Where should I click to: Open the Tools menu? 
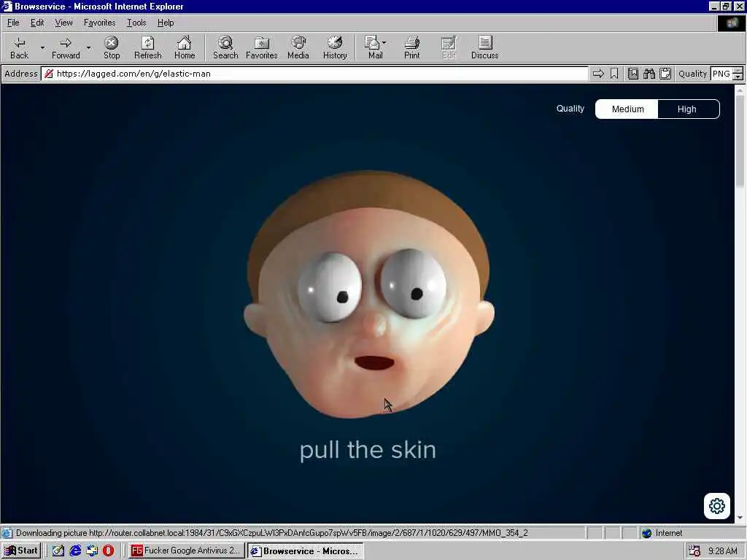point(136,23)
